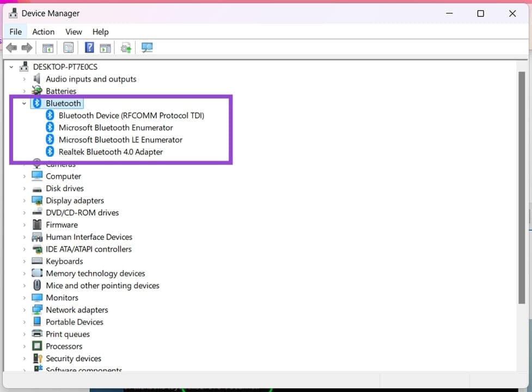
Task: Toggle the console tree show/hide icon
Action: [47, 47]
